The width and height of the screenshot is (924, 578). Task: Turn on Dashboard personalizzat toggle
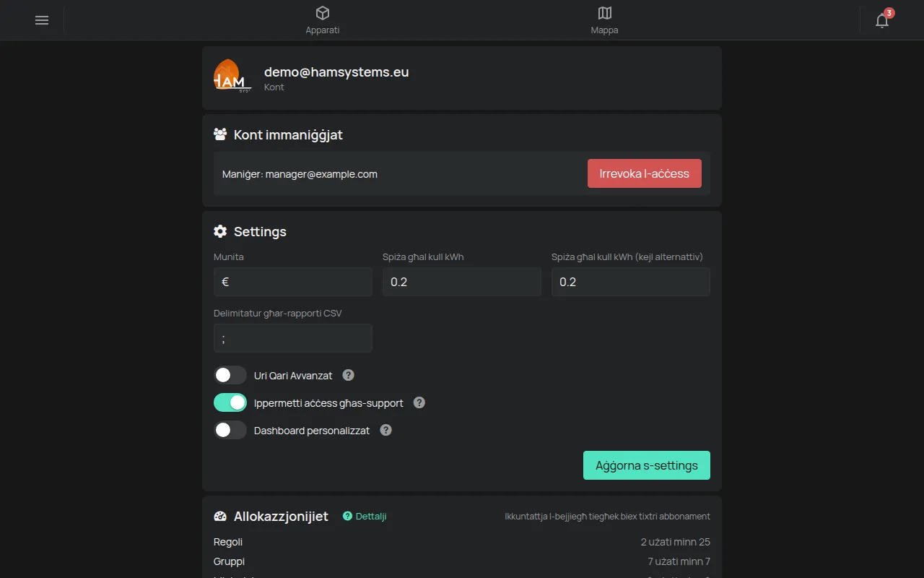click(x=230, y=430)
